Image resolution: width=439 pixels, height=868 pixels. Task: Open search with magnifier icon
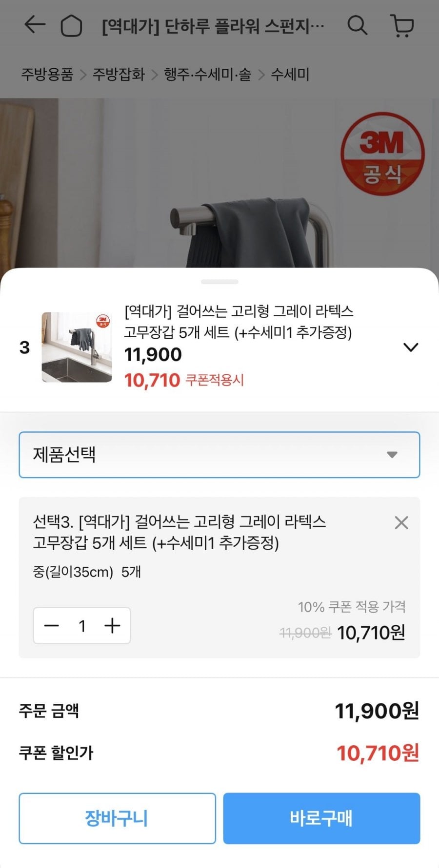[x=357, y=25]
